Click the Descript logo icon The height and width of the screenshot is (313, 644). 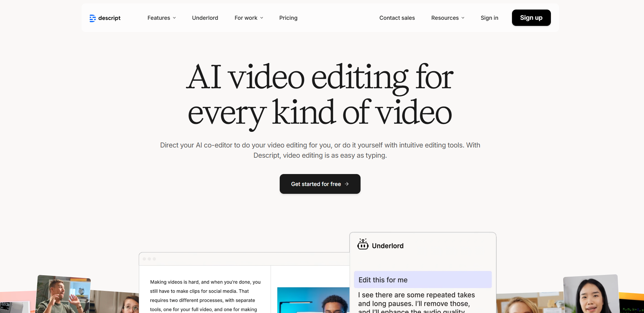click(92, 18)
